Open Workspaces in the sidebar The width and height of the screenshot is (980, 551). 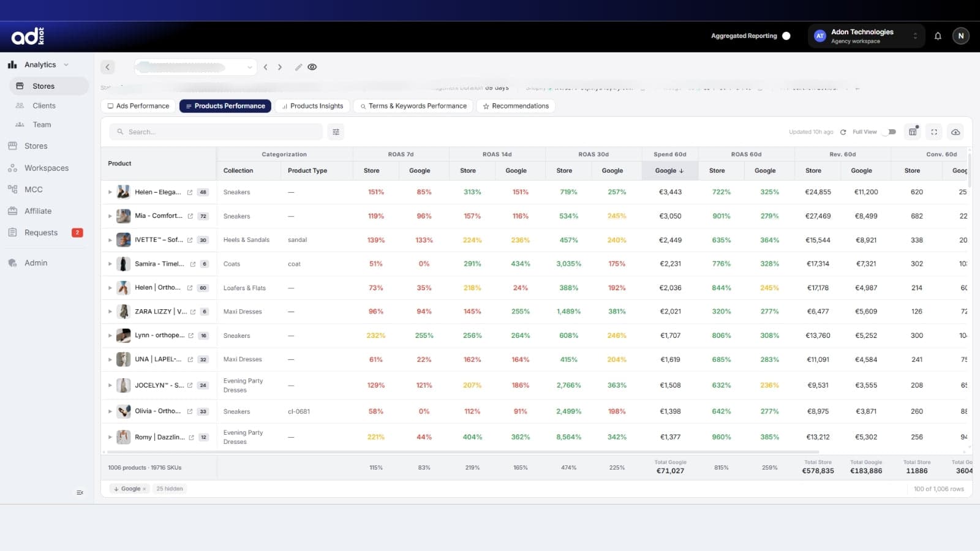pos(47,168)
